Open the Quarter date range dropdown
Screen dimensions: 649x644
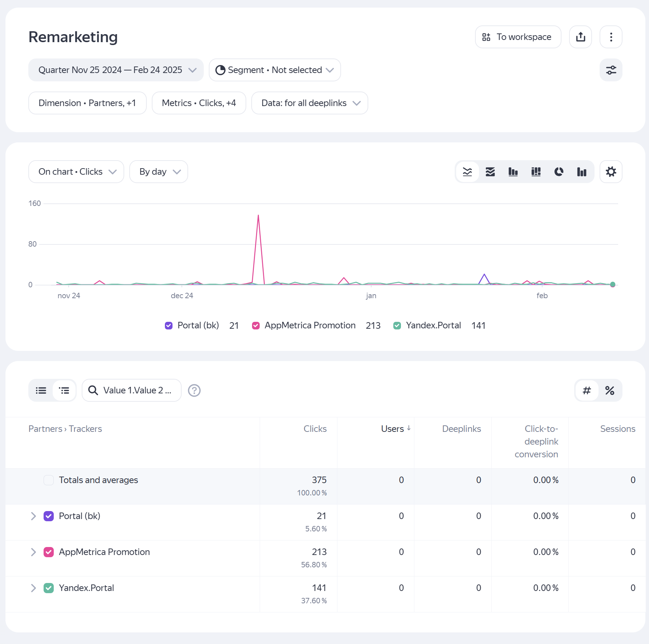[x=116, y=70]
